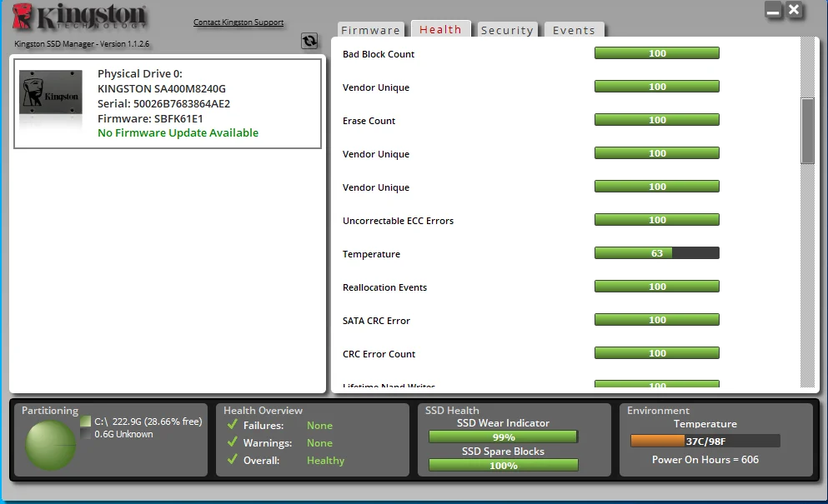The width and height of the screenshot is (828, 504).
Task: Click the 37C/98F environment temperature bar
Action: (x=705, y=441)
